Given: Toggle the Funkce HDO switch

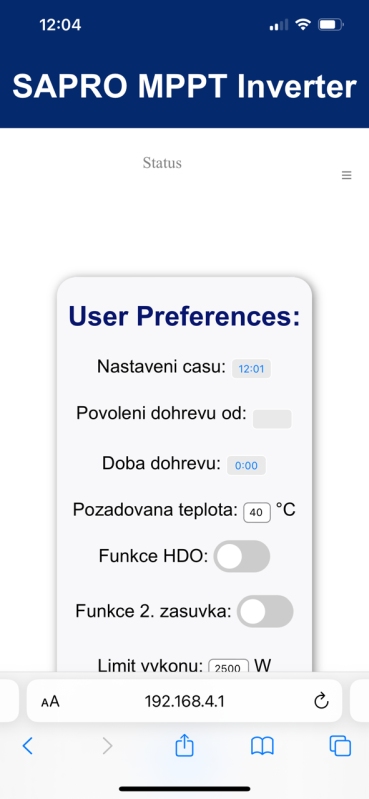Looking at the screenshot, I should 242,556.
